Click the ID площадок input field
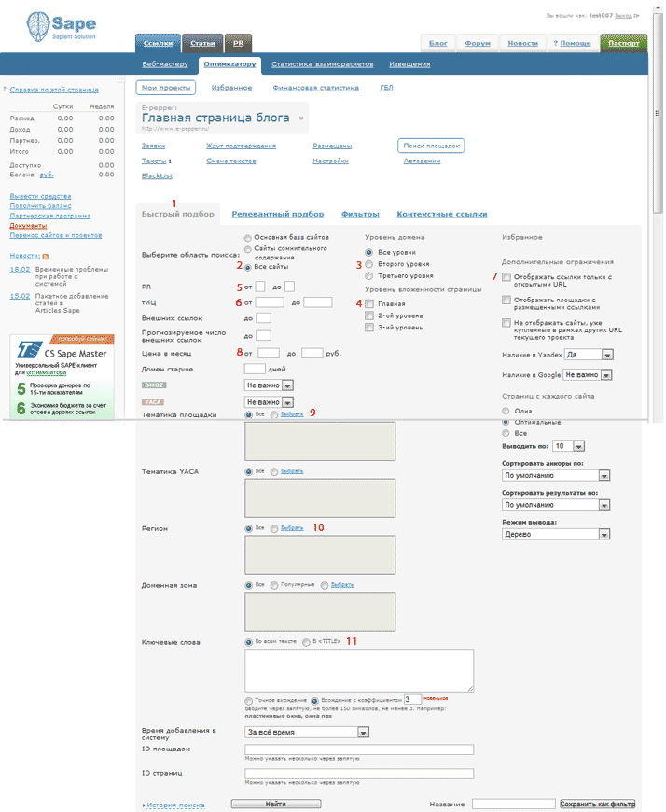Viewport: 666px width, 812px height. (x=359, y=749)
